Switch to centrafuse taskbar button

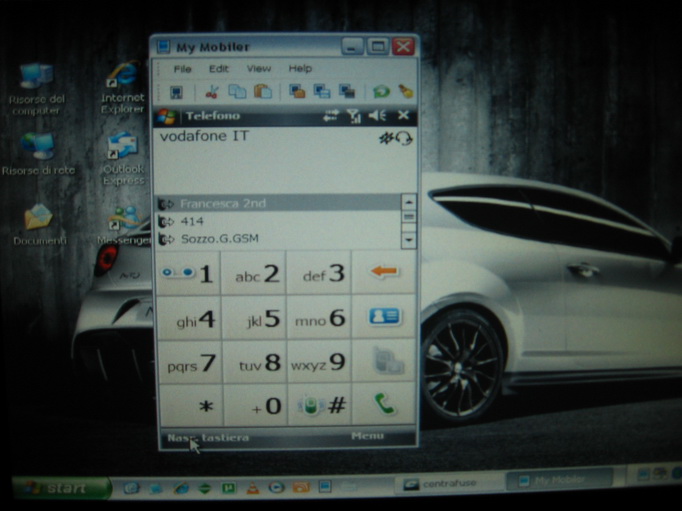448,483
